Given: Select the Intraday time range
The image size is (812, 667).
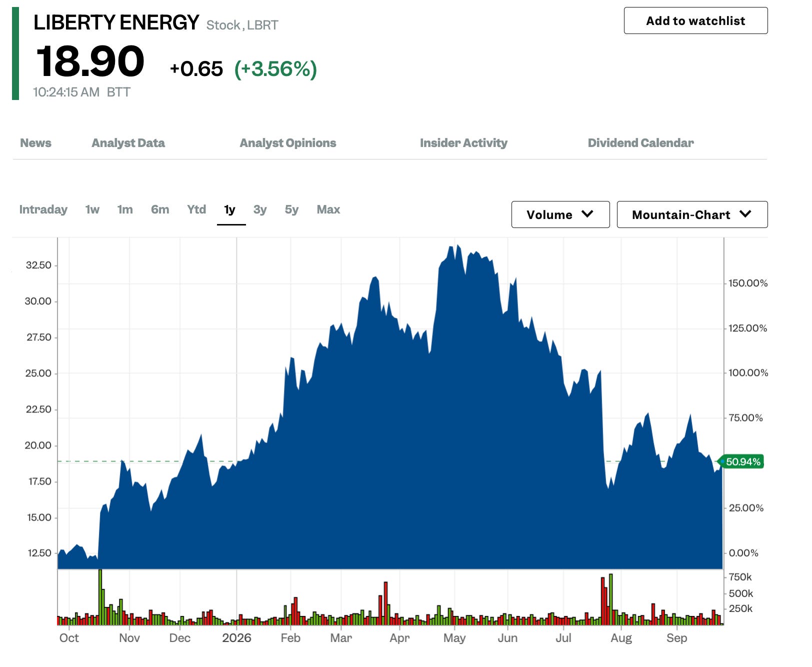Looking at the screenshot, I should [x=43, y=209].
